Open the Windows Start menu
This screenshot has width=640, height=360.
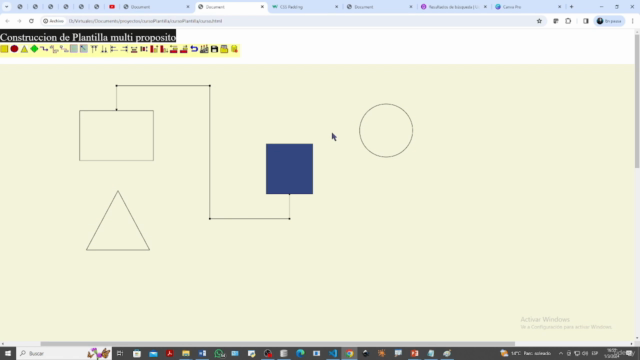(8, 353)
